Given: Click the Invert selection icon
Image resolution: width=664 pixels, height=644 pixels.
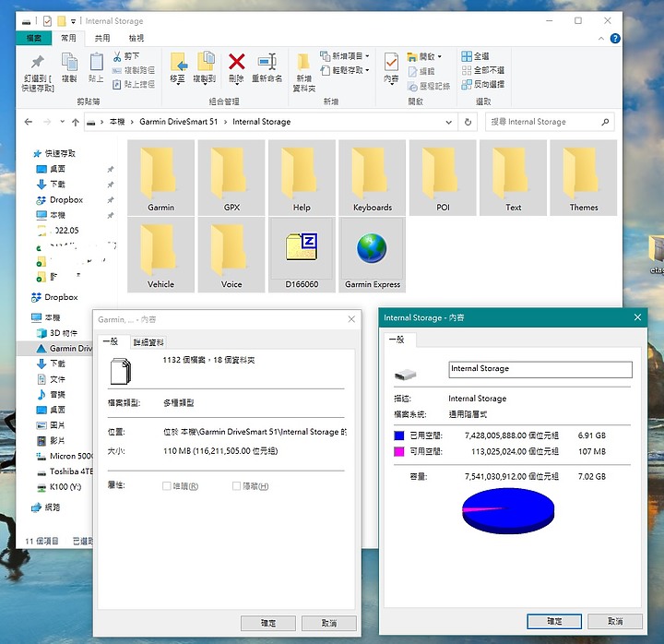Looking at the screenshot, I should coord(467,84).
